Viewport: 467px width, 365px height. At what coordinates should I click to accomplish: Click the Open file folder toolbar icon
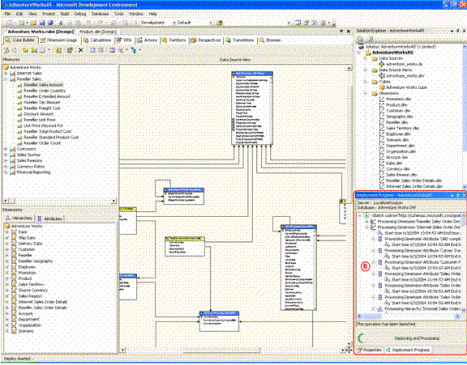click(x=33, y=23)
